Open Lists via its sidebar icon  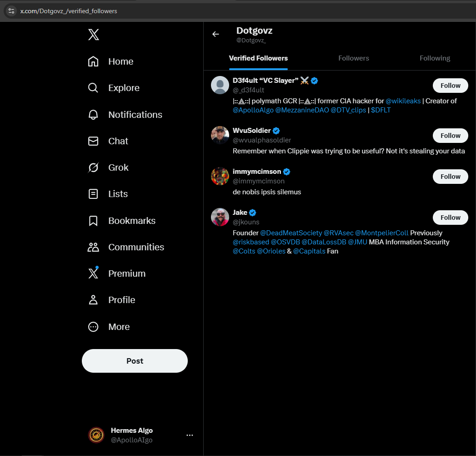[x=93, y=193]
